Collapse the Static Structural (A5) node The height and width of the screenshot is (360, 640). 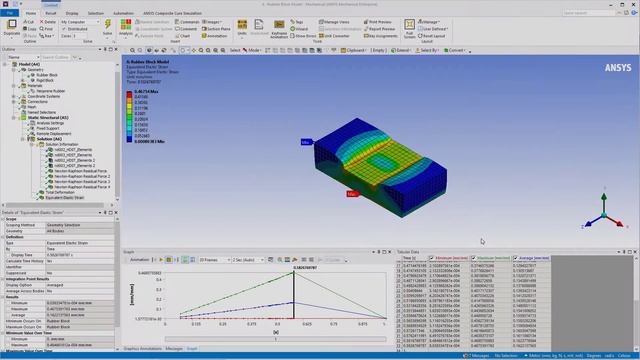point(14,118)
